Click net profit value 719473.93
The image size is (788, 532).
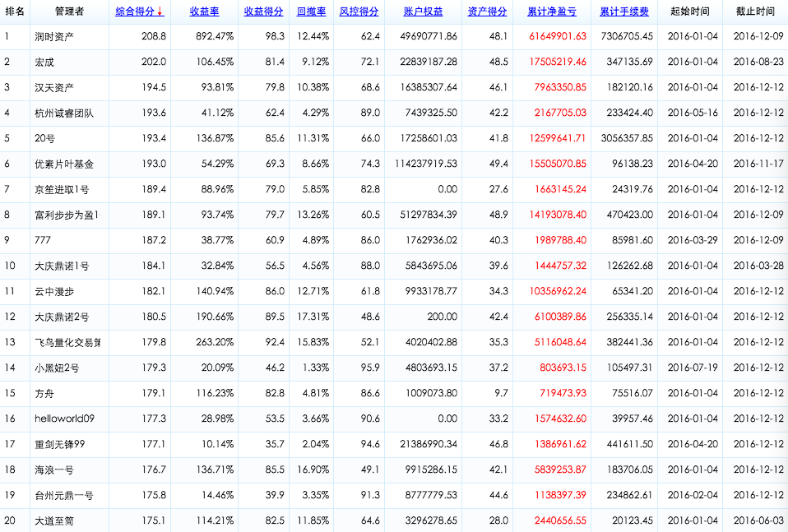pos(563,393)
